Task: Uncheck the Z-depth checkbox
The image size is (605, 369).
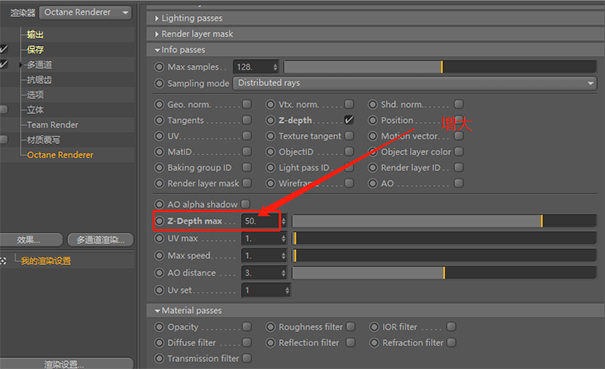Action: pyautogui.click(x=349, y=120)
